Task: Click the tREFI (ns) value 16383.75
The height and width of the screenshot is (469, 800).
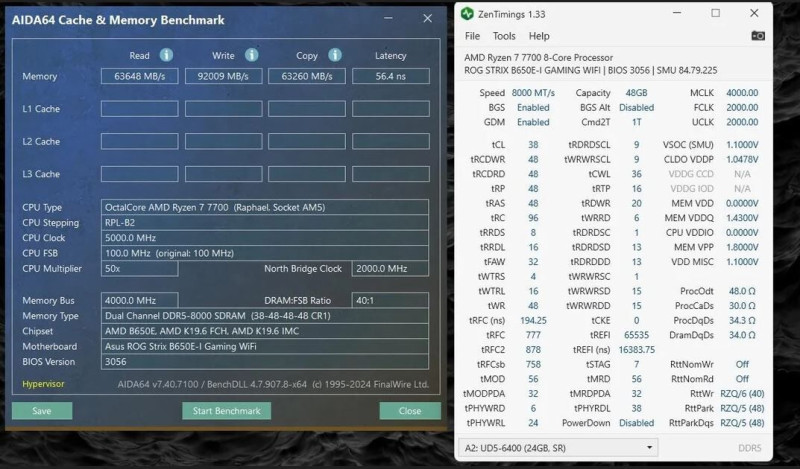Action: [x=636, y=350]
